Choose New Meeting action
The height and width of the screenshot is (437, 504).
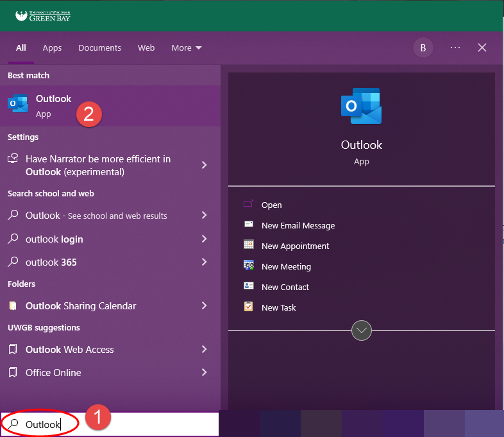(x=287, y=266)
